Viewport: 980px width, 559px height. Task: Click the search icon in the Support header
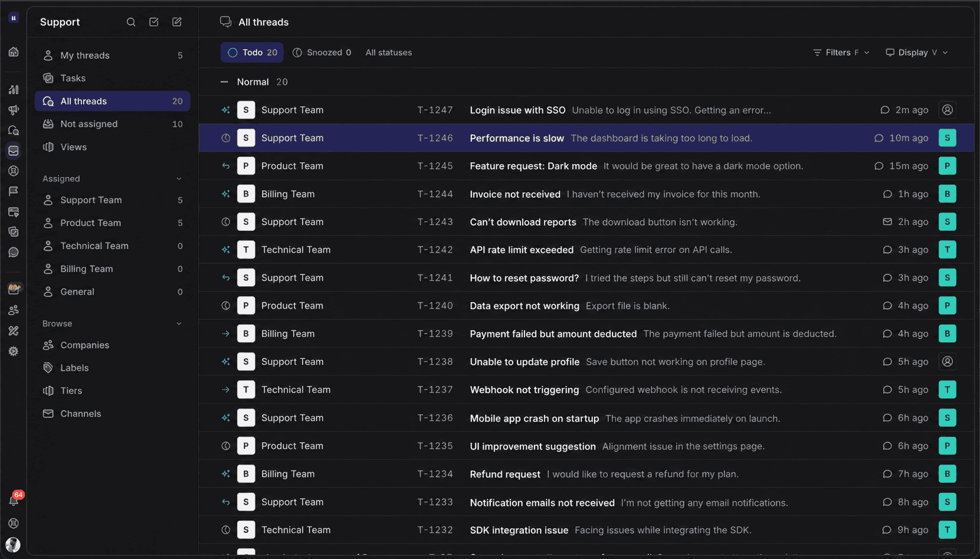131,22
